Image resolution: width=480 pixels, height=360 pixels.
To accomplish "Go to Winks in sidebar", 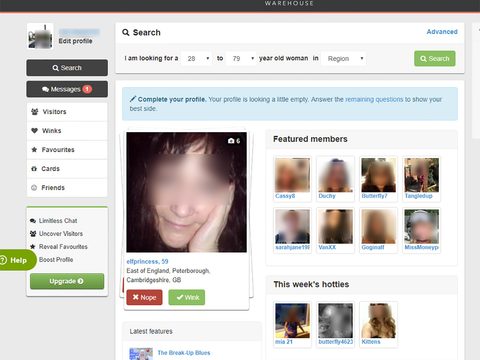I will [67, 131].
